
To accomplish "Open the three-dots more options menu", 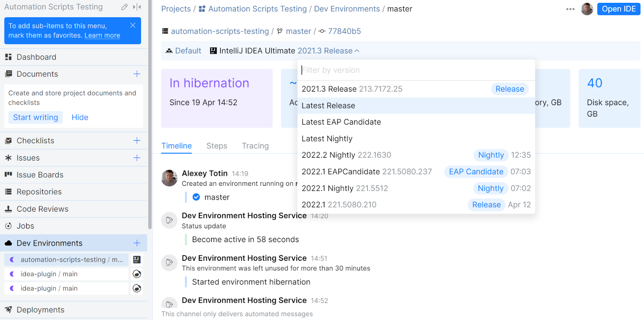I will pos(570,9).
